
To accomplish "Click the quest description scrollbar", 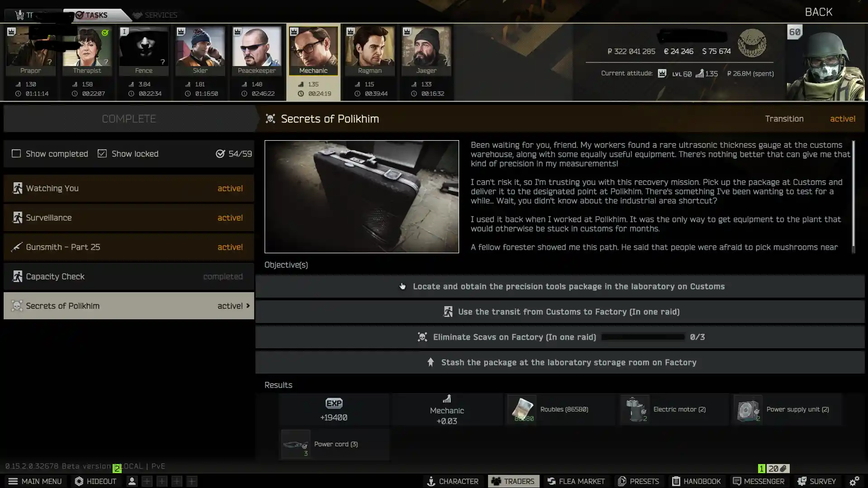I will (854, 194).
